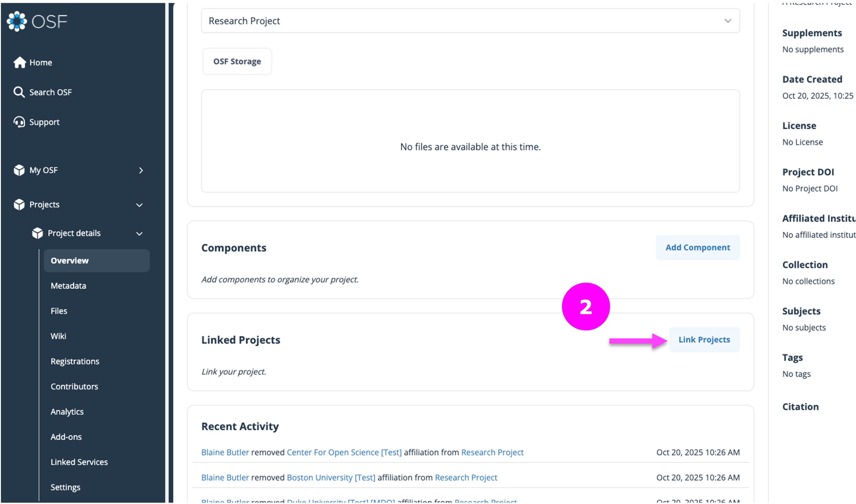856x504 pixels.
Task: Click the Projects cube icon
Action: click(x=19, y=204)
